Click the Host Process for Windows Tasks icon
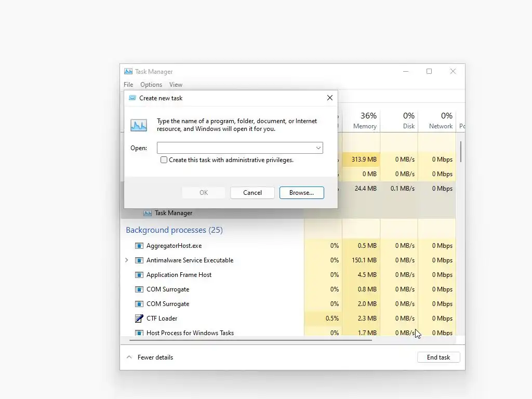 point(139,333)
